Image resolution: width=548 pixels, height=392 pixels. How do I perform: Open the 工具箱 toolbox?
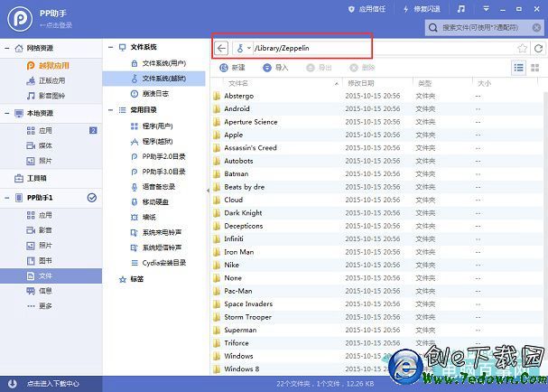tap(31, 178)
